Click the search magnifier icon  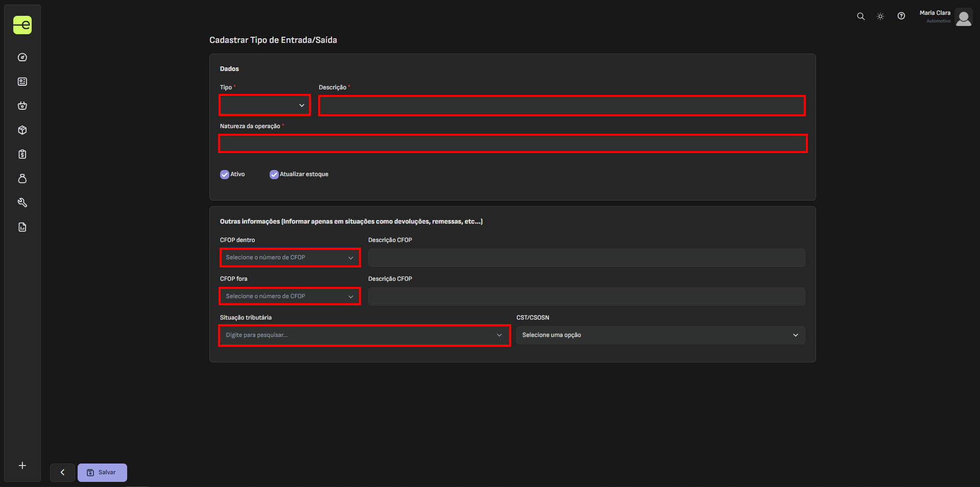pyautogui.click(x=861, y=16)
